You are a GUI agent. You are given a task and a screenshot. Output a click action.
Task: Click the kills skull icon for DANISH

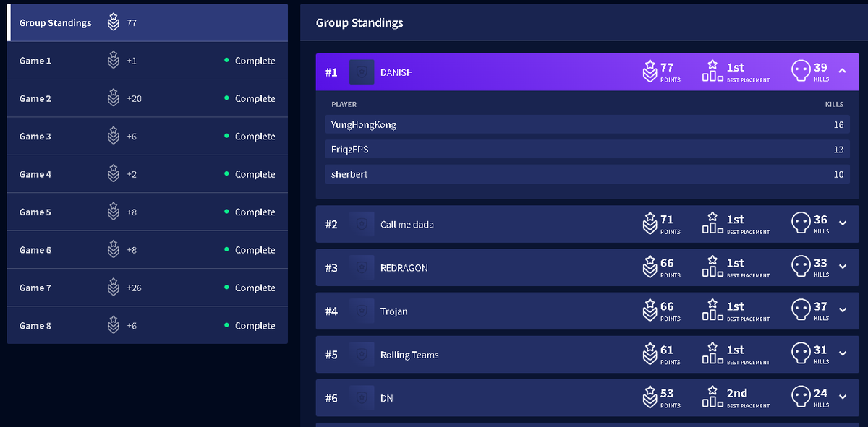pos(800,72)
